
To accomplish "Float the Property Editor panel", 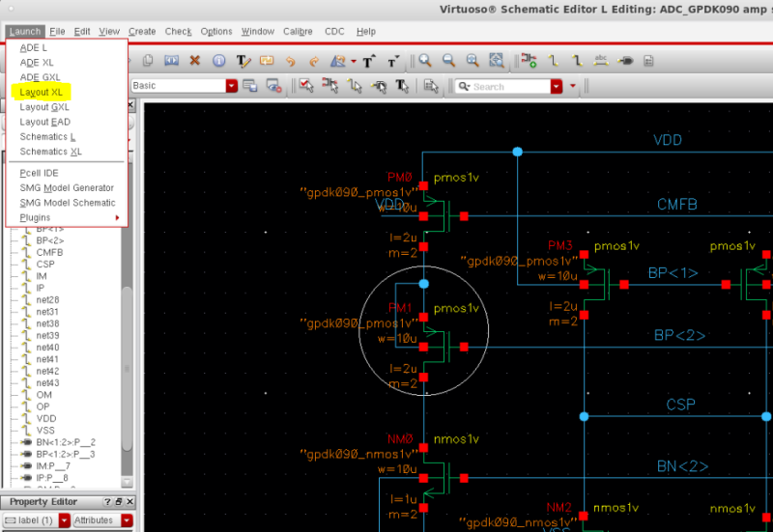I will pyautogui.click(x=118, y=501).
